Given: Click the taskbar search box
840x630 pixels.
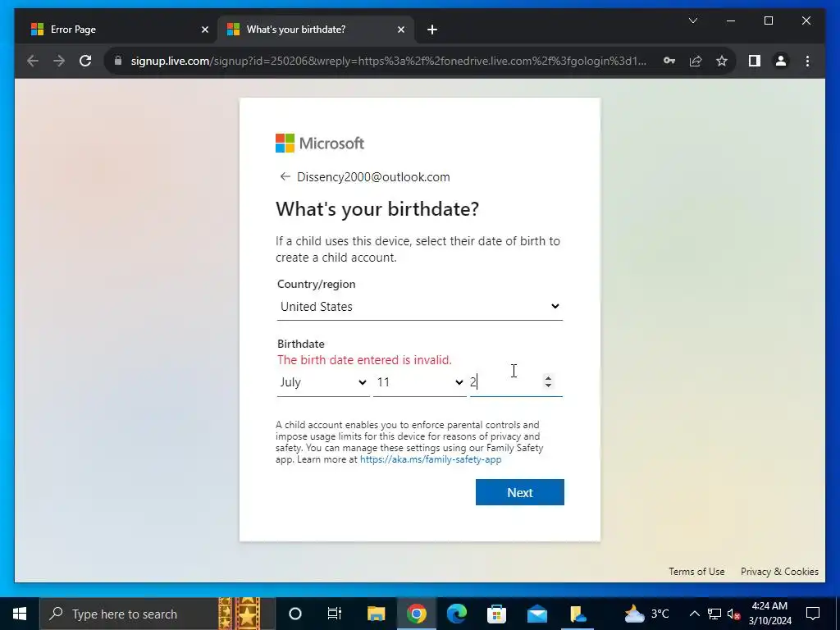Looking at the screenshot, I should (x=157, y=614).
